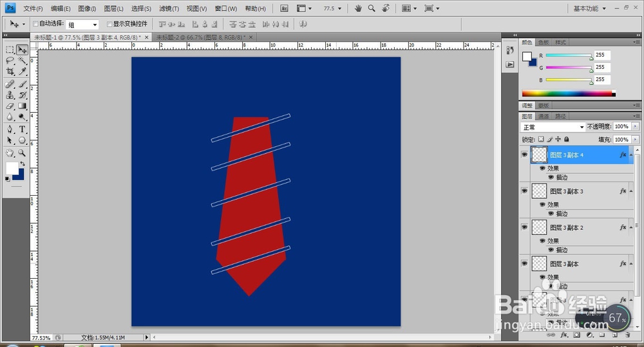Select the Lasso tool
The width and height of the screenshot is (644, 347).
[x=10, y=61]
